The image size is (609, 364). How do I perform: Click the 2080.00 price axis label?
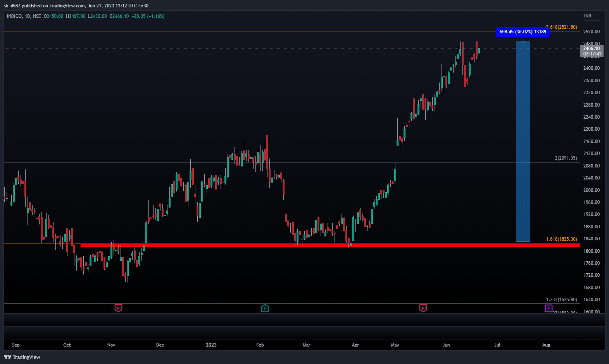tap(592, 166)
